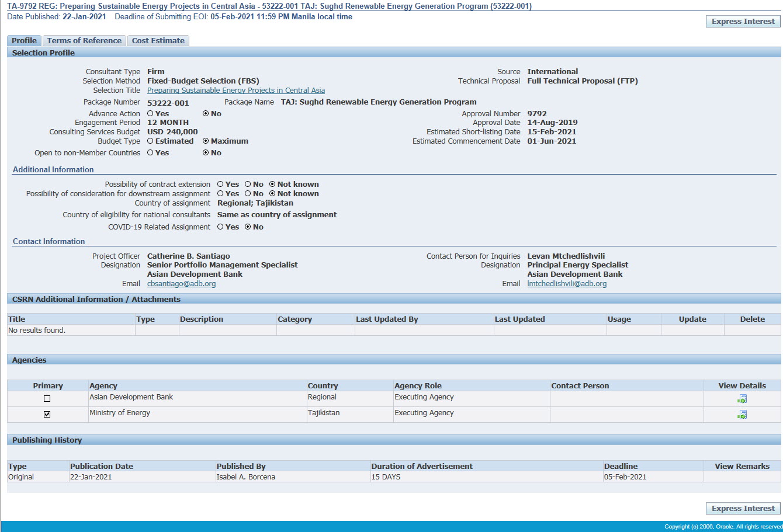Open view details for Asian Development Bank

pos(742,399)
